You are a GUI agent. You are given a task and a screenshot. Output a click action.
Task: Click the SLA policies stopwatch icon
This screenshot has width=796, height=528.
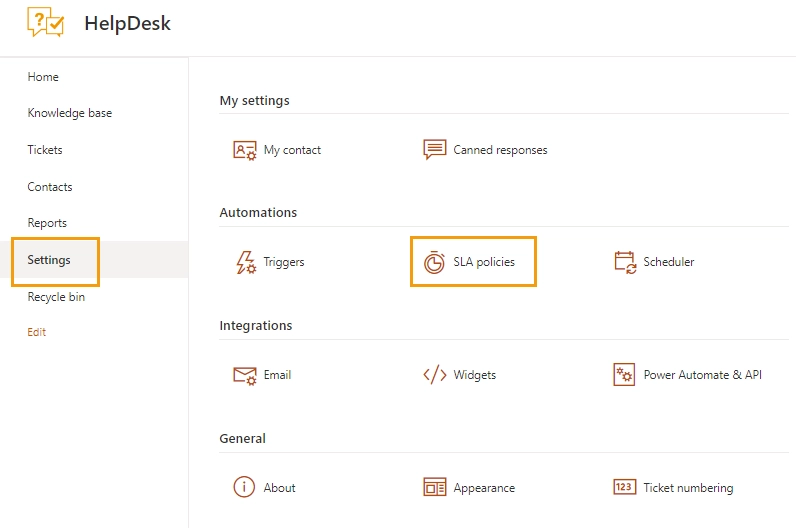(435, 262)
